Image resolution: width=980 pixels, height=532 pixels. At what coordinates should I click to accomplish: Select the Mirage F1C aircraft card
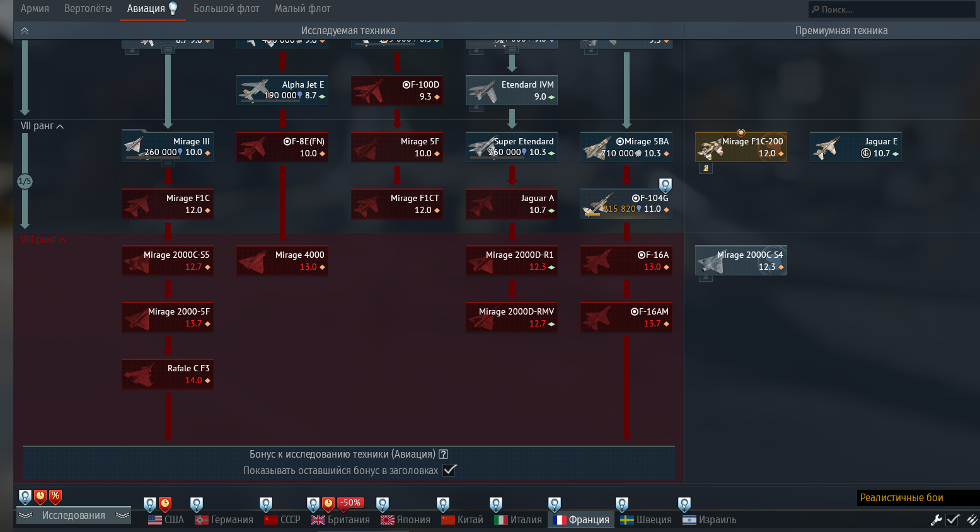coord(168,204)
